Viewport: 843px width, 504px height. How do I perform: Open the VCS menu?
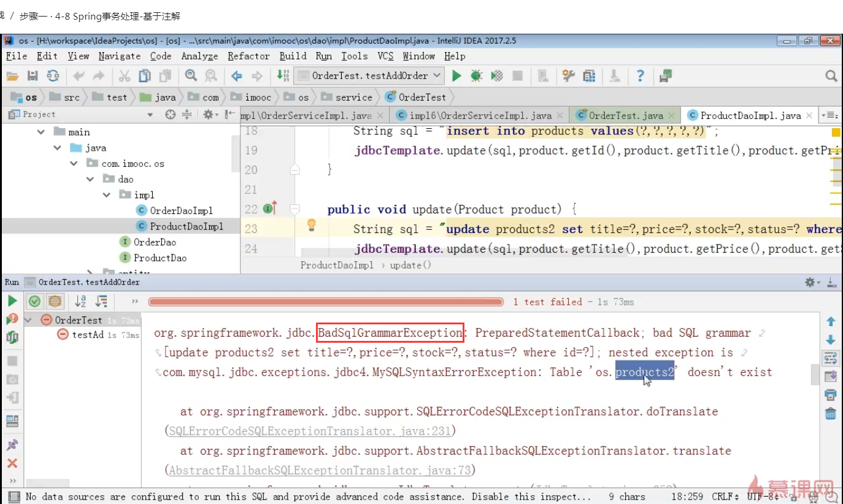coord(385,56)
